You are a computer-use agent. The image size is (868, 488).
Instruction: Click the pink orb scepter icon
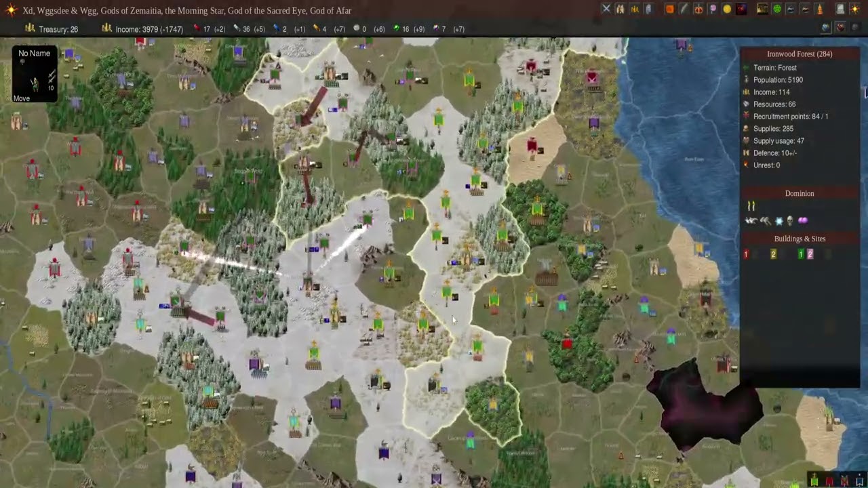coord(713,9)
